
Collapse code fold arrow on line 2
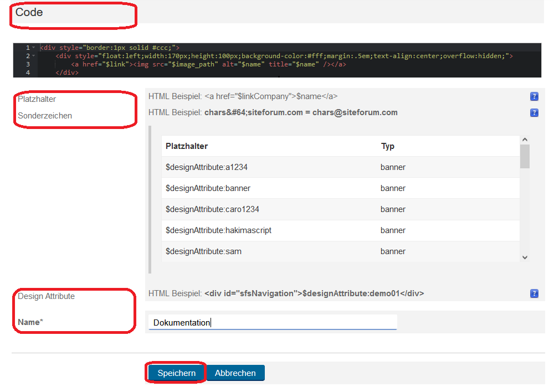coord(34,56)
